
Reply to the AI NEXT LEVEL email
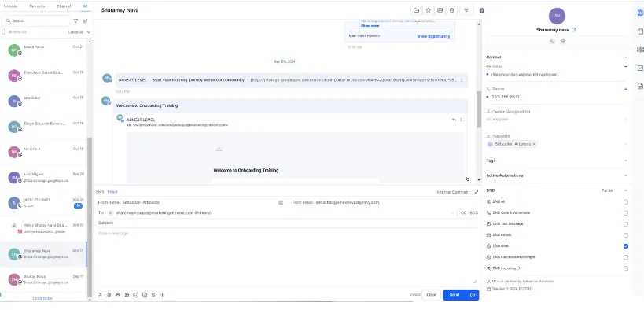click(454, 120)
